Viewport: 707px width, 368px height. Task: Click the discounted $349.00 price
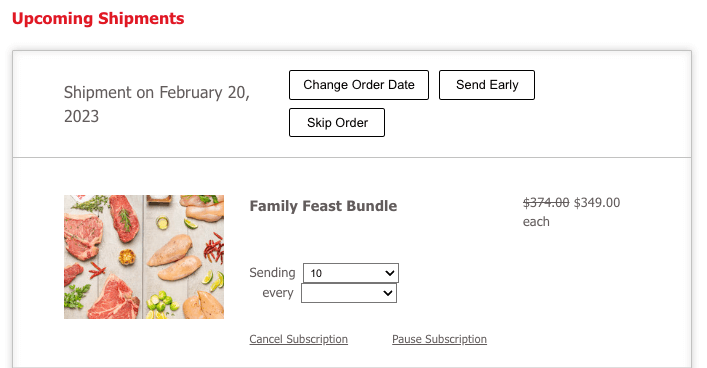tap(597, 202)
